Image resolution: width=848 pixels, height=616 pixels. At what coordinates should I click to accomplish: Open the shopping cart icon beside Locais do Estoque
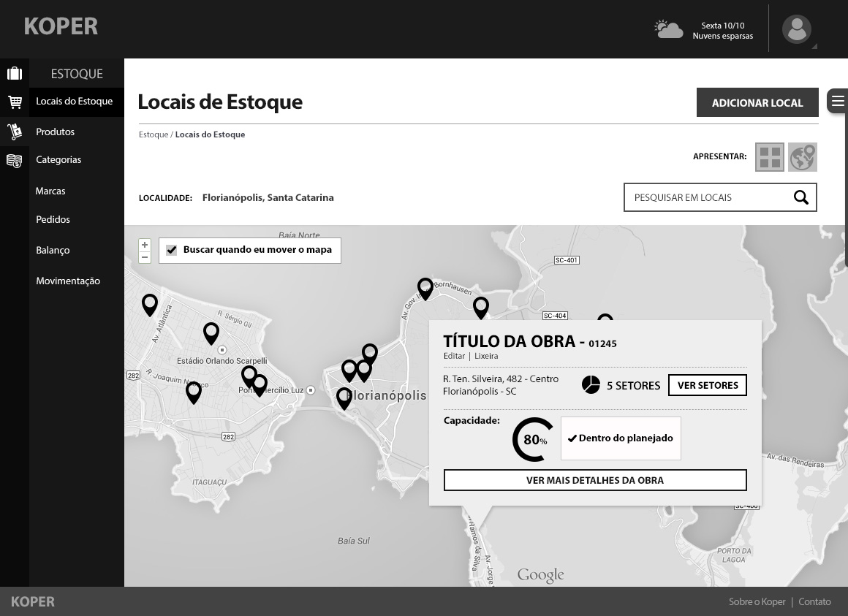(15, 102)
